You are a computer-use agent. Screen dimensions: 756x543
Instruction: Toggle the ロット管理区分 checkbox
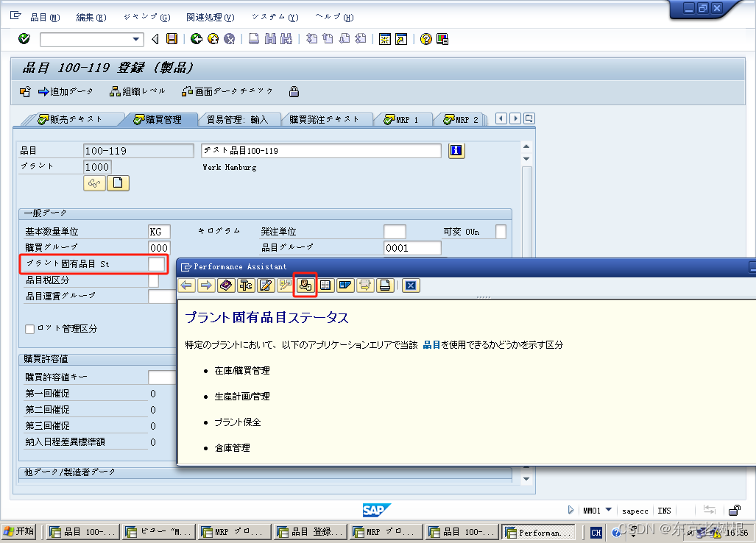[x=30, y=329]
